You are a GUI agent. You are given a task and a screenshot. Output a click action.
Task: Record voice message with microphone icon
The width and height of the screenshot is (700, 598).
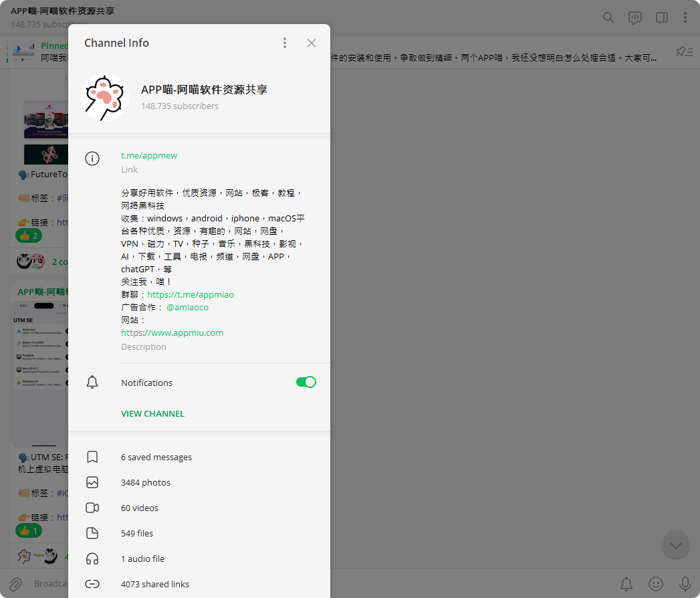(x=685, y=583)
